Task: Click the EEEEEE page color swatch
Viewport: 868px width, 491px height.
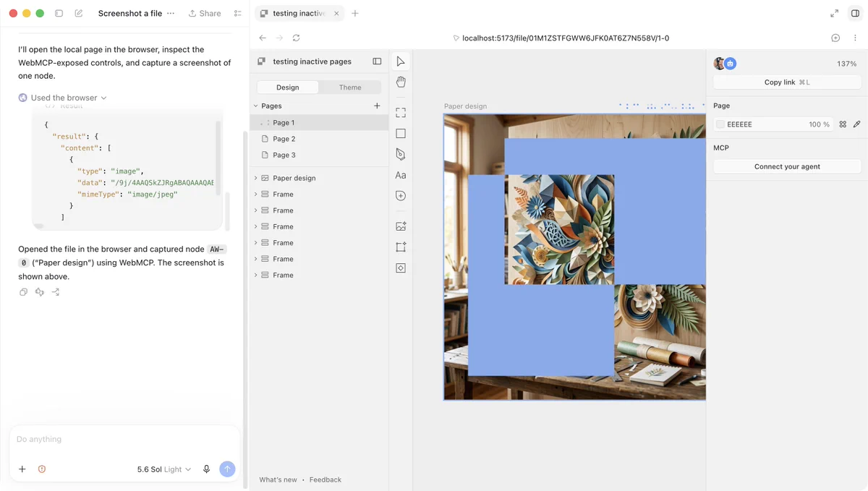Action: pyautogui.click(x=720, y=124)
